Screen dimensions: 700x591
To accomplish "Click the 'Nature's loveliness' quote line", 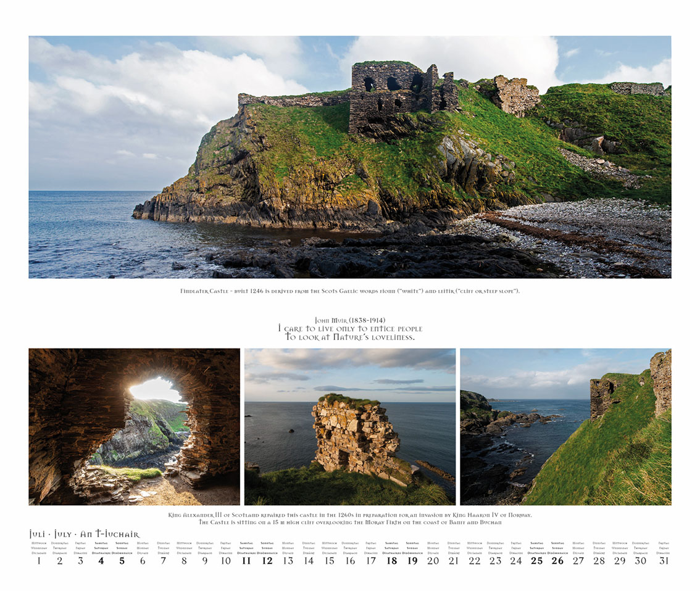I will [349, 337].
